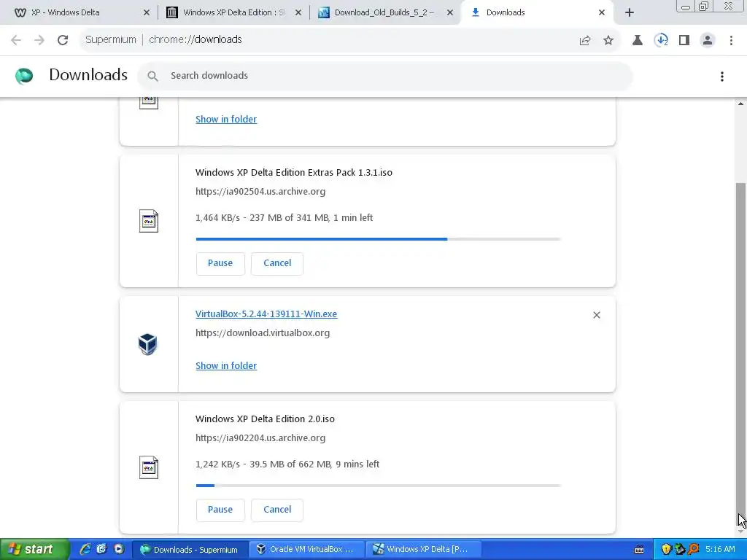
Task: Click the browser back arrow
Action: pos(16,40)
